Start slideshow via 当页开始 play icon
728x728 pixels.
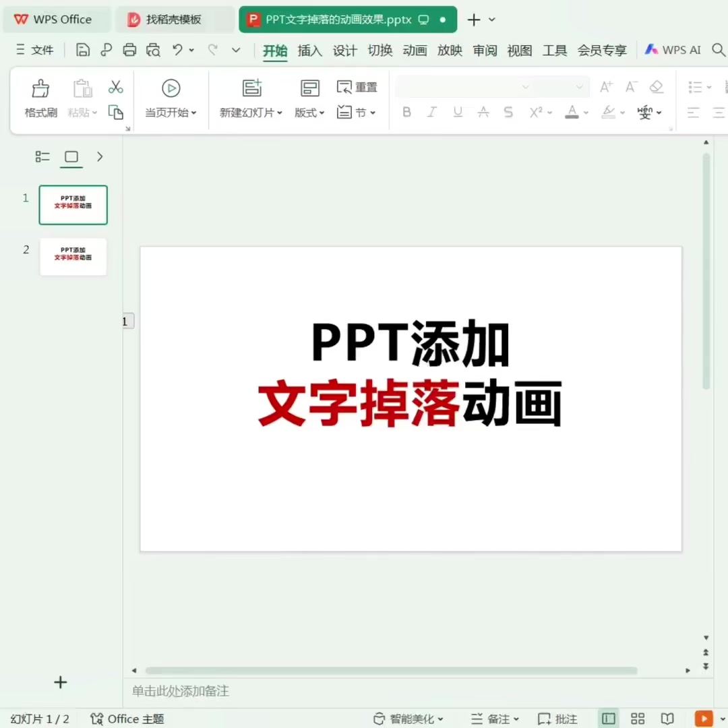click(x=171, y=88)
